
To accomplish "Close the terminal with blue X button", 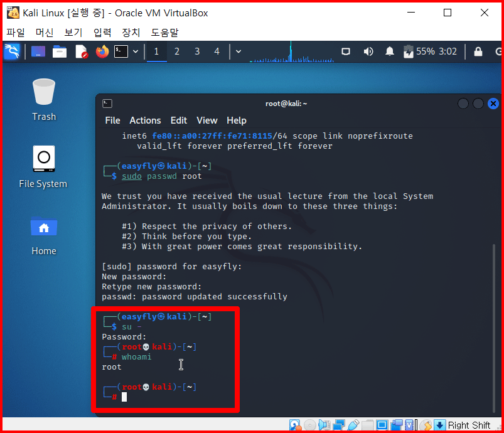I will (x=493, y=104).
